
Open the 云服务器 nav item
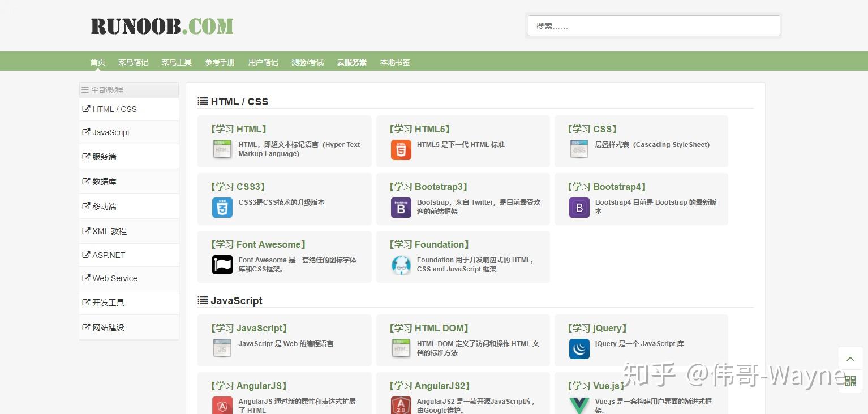click(x=351, y=62)
